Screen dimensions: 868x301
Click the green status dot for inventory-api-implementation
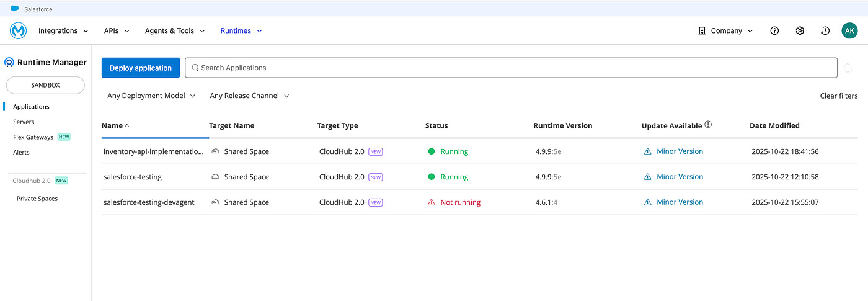432,151
